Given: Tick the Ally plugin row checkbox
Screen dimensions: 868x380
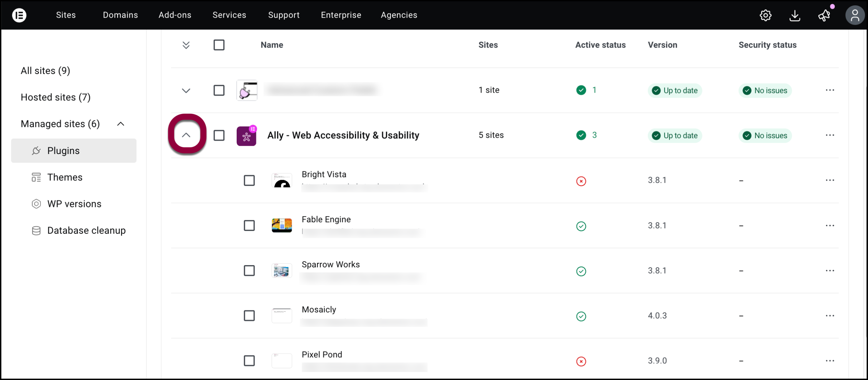Looking at the screenshot, I should coord(219,135).
